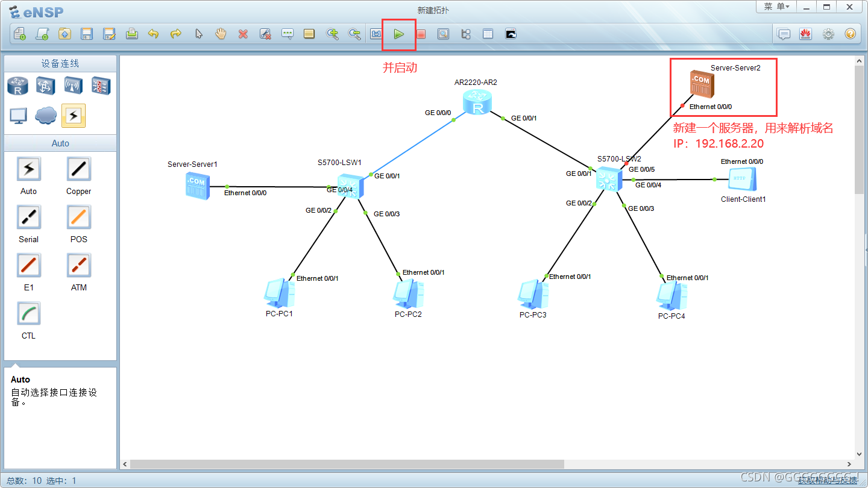The image size is (868, 488).
Task: Select the PC-PC2 node
Action: [x=408, y=293]
